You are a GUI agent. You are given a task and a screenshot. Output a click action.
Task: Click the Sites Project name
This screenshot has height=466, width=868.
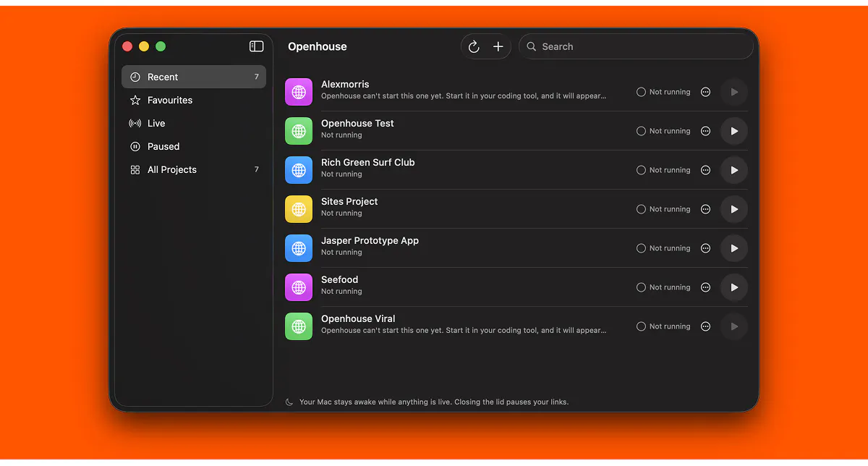point(349,201)
